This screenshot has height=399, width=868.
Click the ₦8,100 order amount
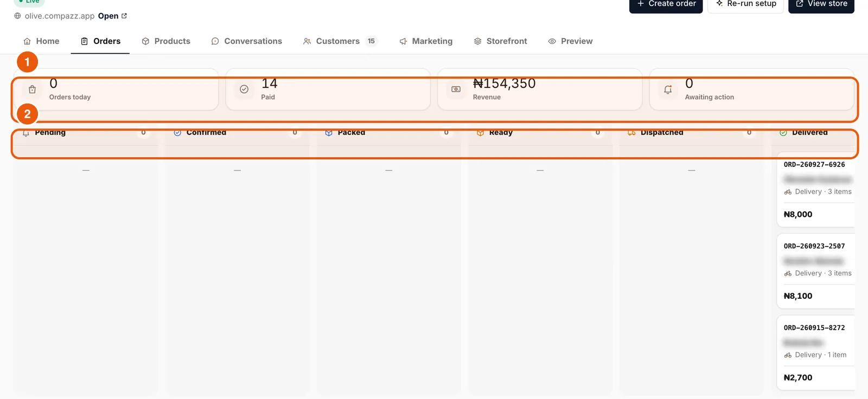(x=798, y=296)
